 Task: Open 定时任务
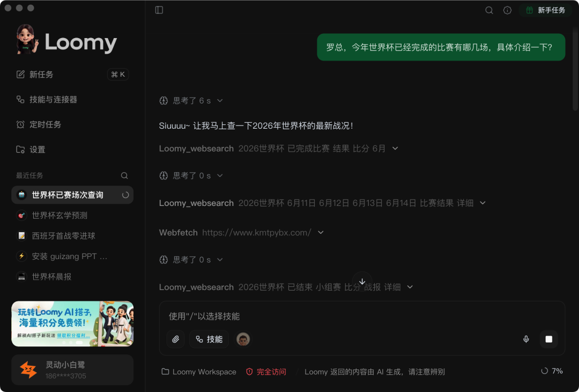(x=39, y=124)
